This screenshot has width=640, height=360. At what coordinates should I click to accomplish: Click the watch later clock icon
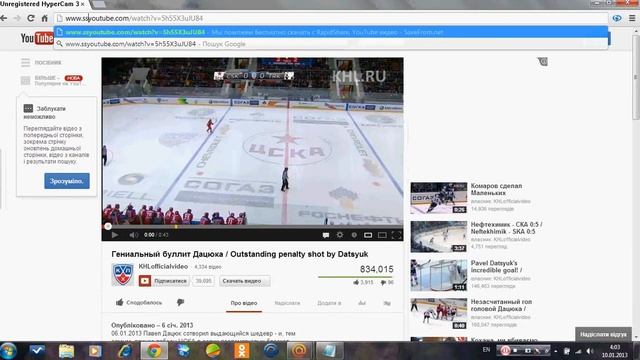pyautogui.click(x=354, y=235)
